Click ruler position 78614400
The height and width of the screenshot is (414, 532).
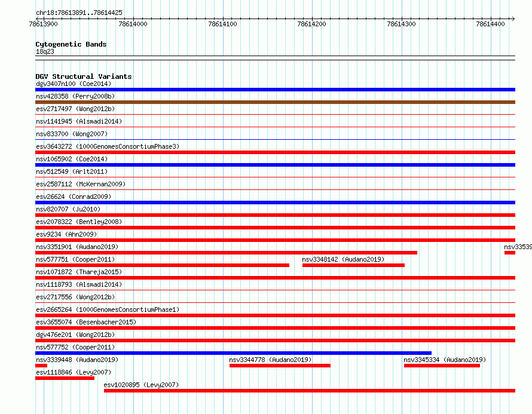(x=490, y=24)
